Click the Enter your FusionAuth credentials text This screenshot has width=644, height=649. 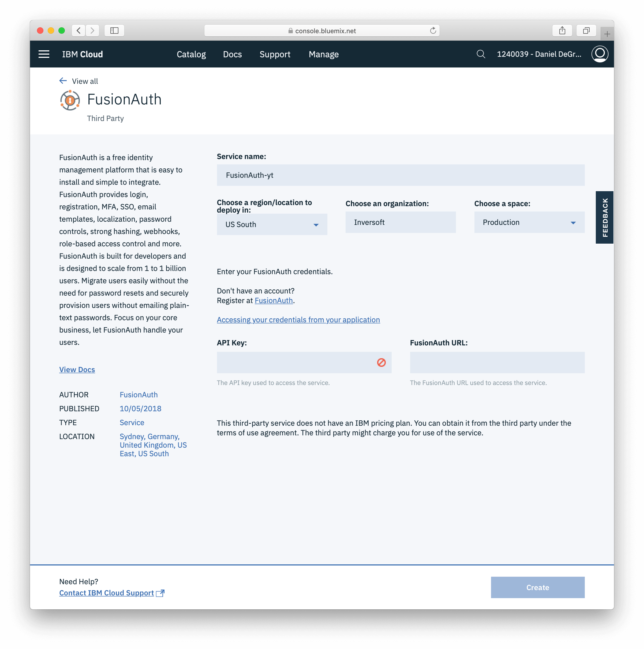[x=275, y=271]
